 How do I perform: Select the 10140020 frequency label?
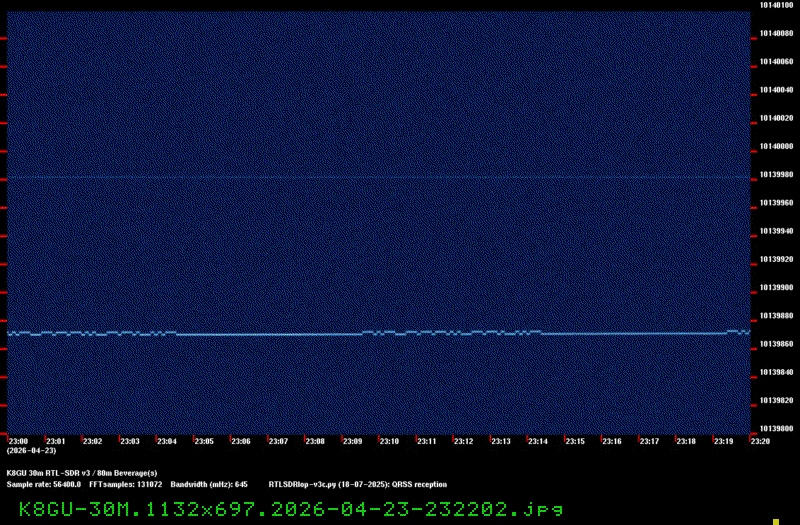point(777,118)
